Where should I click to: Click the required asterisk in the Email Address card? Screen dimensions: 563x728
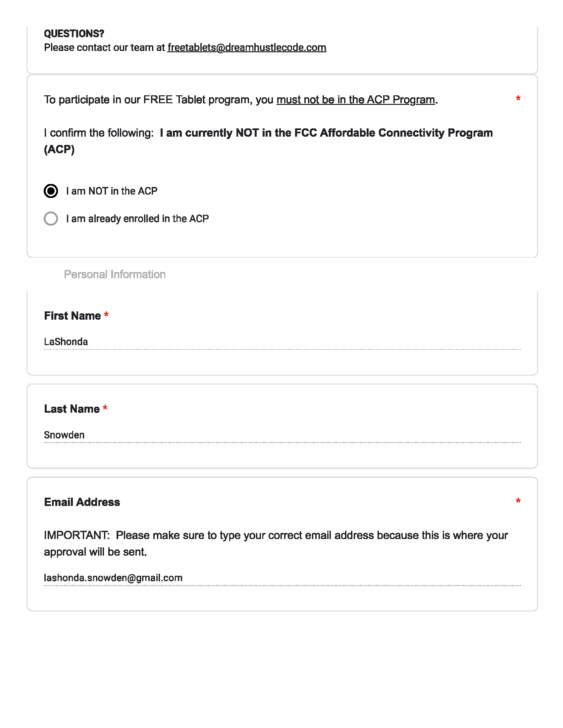(x=518, y=501)
